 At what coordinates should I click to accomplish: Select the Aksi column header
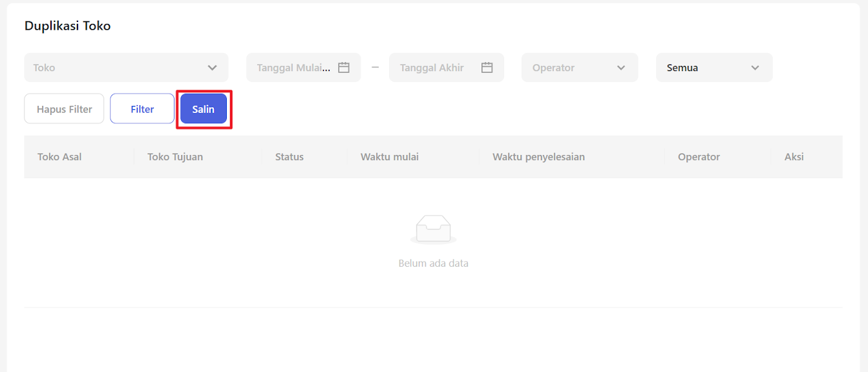coord(794,157)
